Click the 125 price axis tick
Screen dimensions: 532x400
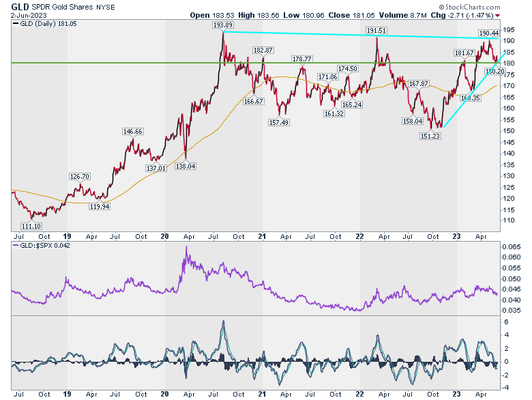tap(509, 188)
